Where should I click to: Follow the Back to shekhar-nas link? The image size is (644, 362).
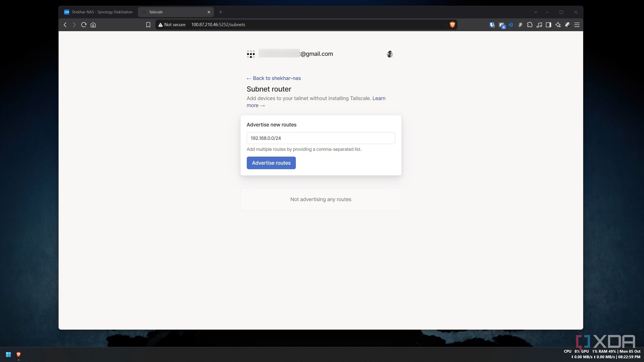coord(274,78)
